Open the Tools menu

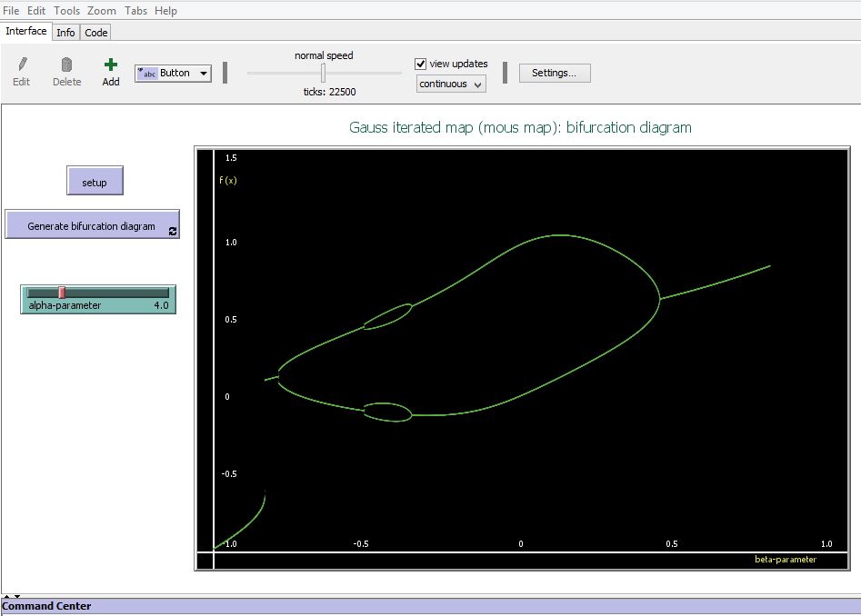pos(66,10)
